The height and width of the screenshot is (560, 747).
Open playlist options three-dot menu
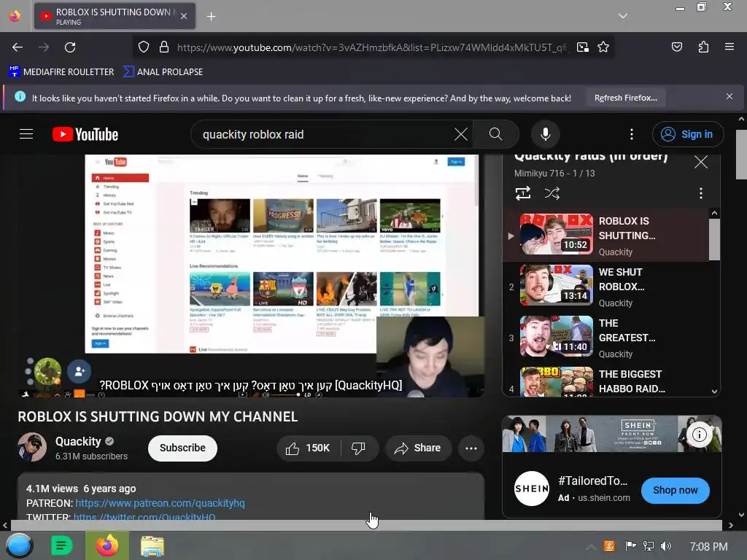click(700, 193)
